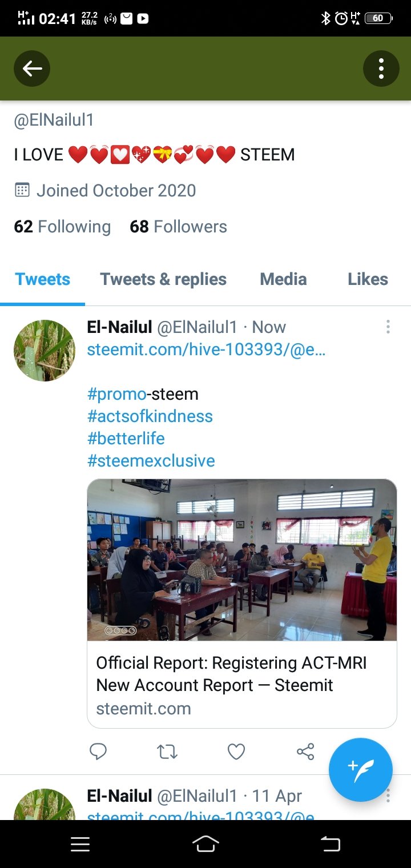Switch to Tweets & replies tab
This screenshot has width=411, height=868.
163,279
